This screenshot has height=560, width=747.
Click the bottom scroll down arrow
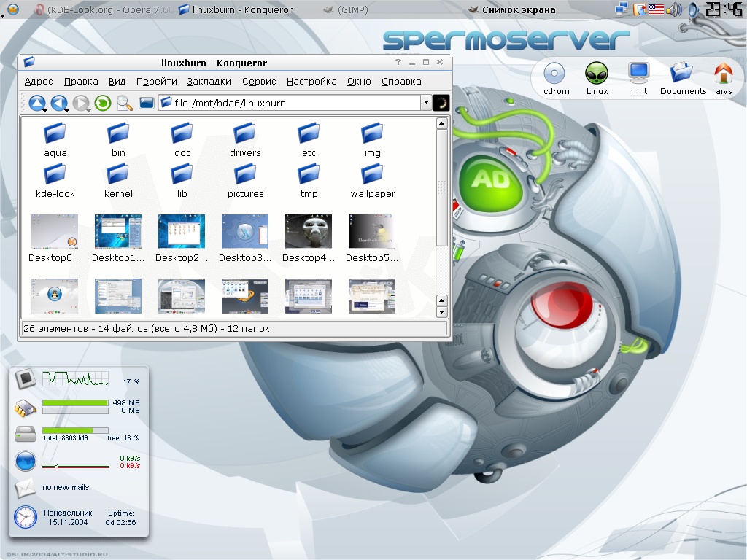[x=441, y=312]
